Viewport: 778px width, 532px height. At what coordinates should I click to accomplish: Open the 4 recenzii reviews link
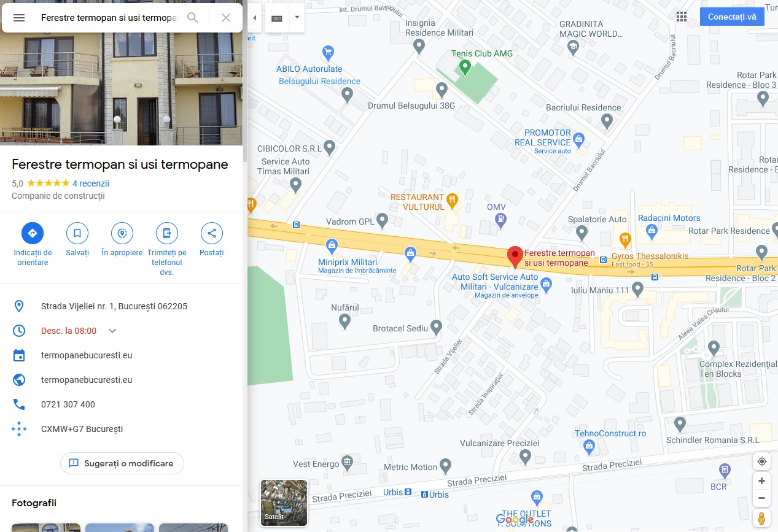(x=91, y=183)
